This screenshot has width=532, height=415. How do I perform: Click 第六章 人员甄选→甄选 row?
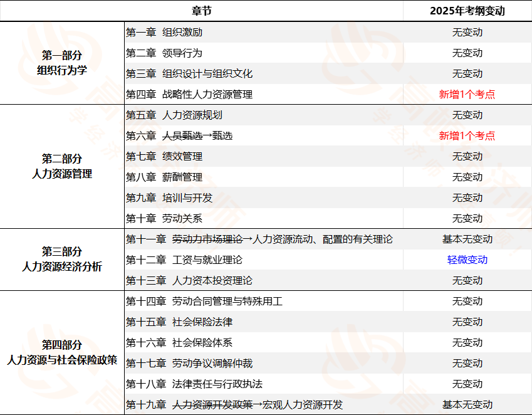(x=328, y=136)
